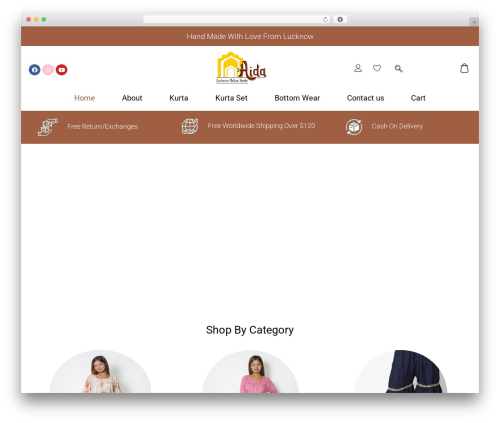Click the browser extension icon beside address bar
The width and height of the screenshot is (500, 423).
(x=340, y=19)
